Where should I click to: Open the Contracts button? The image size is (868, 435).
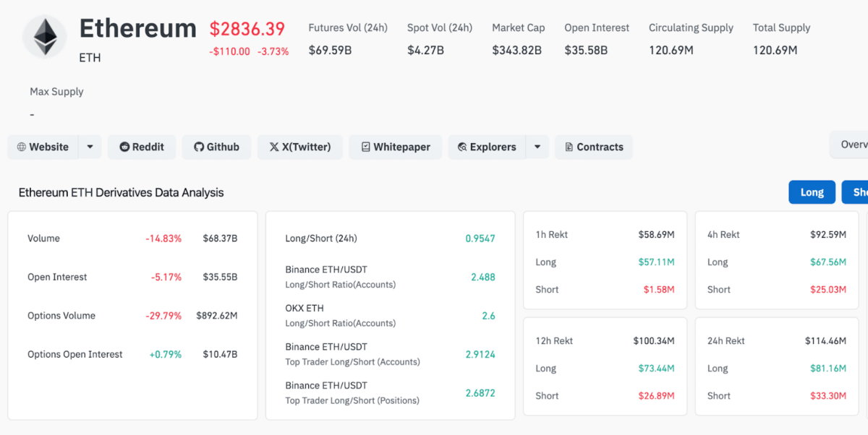[593, 147]
